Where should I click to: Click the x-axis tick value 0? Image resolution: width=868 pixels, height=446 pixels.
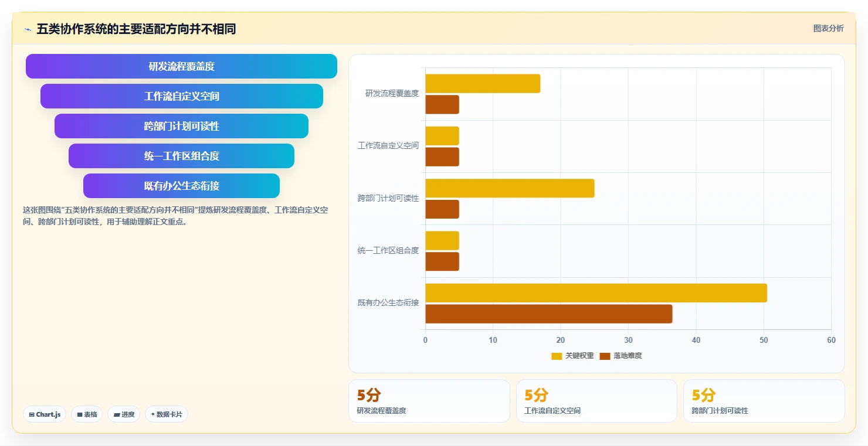tap(425, 340)
